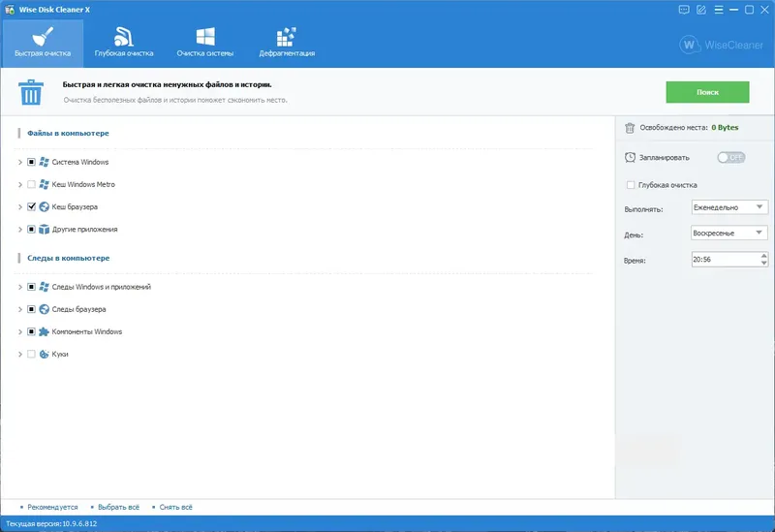Toggle the Компоненты Windows checkbox
The height and width of the screenshot is (532, 775).
pos(31,331)
